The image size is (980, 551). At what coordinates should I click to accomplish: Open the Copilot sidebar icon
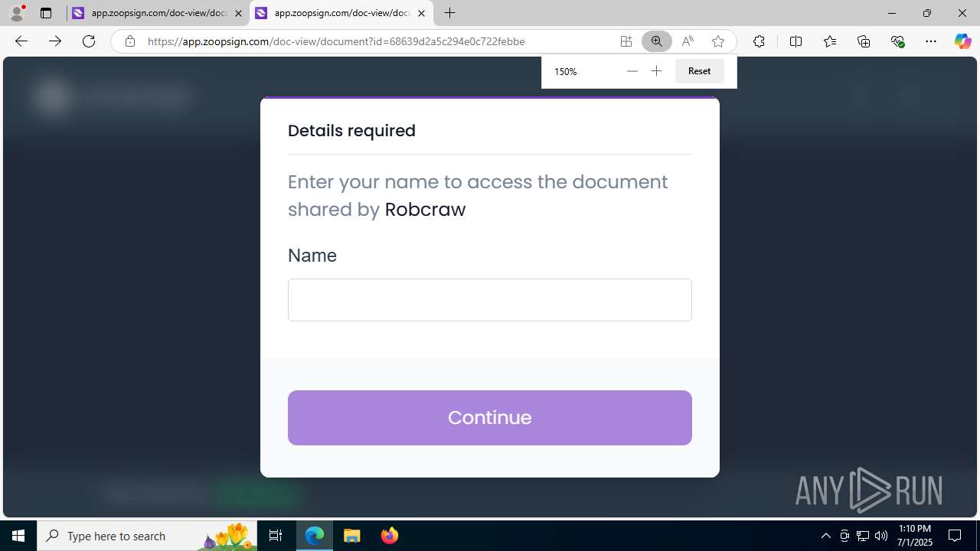pos(962,41)
